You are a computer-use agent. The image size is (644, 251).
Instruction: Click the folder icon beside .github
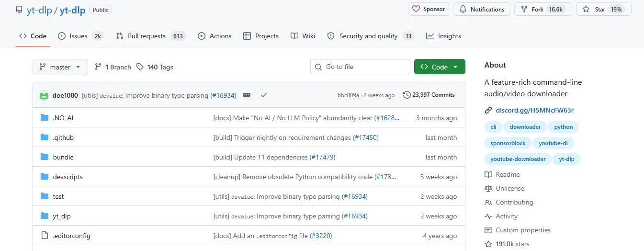[x=45, y=137]
